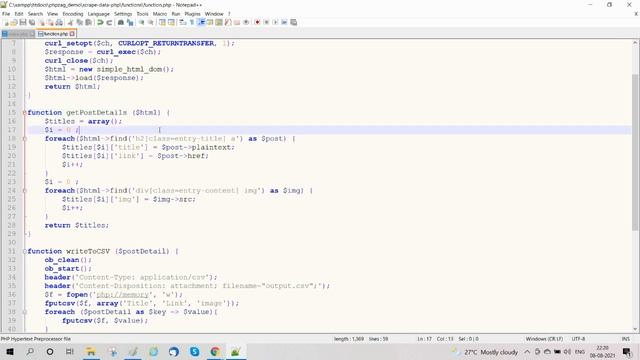This screenshot has width=640, height=360.
Task: Click the Playback macro toolbar icon
Action: coord(275,22)
